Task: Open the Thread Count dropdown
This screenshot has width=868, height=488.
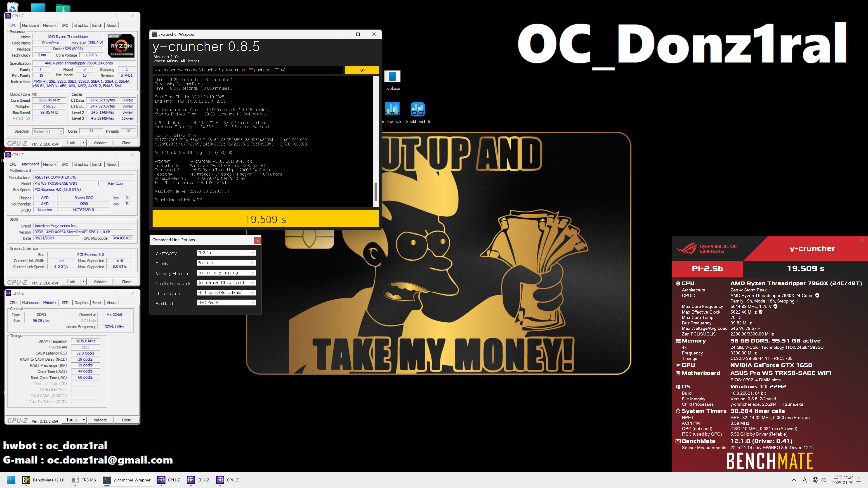Action: 226,293
